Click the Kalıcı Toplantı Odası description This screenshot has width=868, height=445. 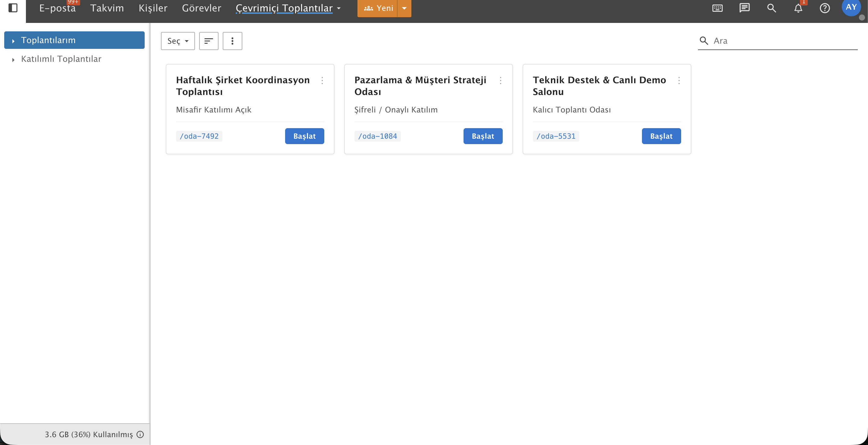click(x=571, y=109)
